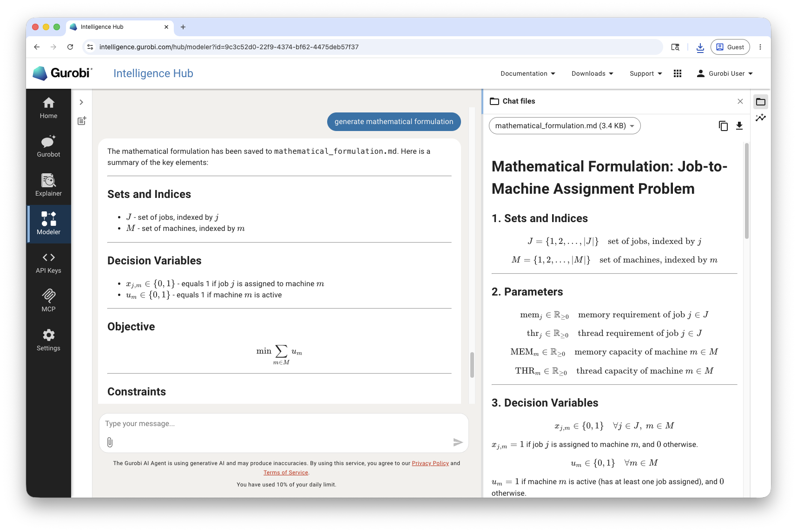Expand the Downloads menu
797x532 pixels.
[x=592, y=73]
